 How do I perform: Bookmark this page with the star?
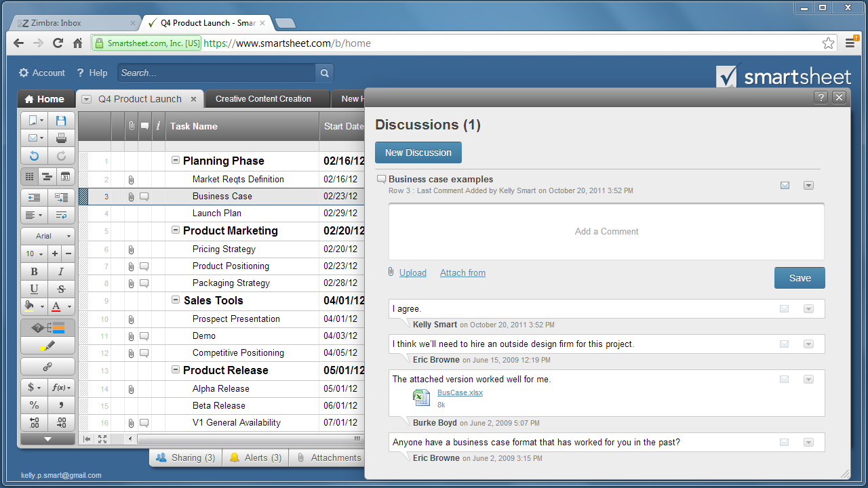(828, 43)
